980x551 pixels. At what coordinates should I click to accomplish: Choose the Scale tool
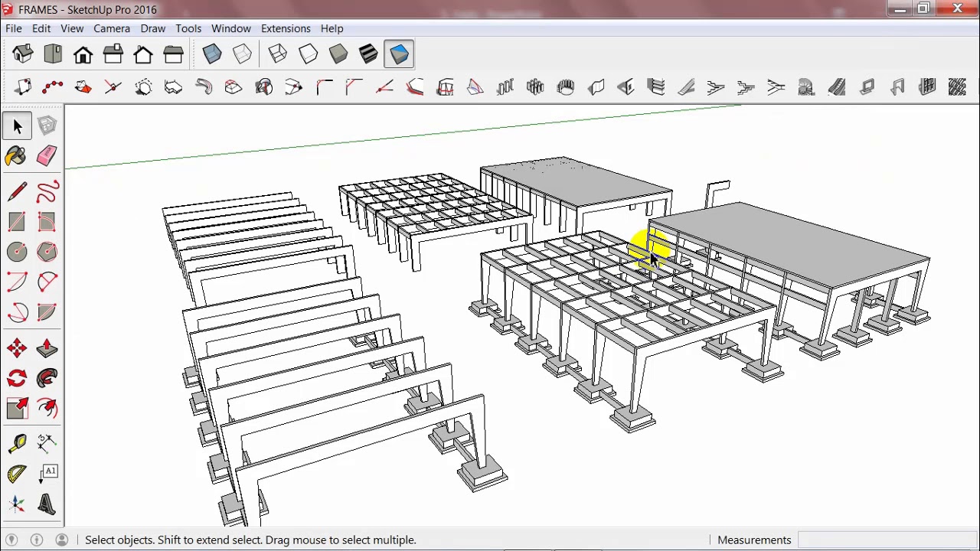(x=17, y=409)
